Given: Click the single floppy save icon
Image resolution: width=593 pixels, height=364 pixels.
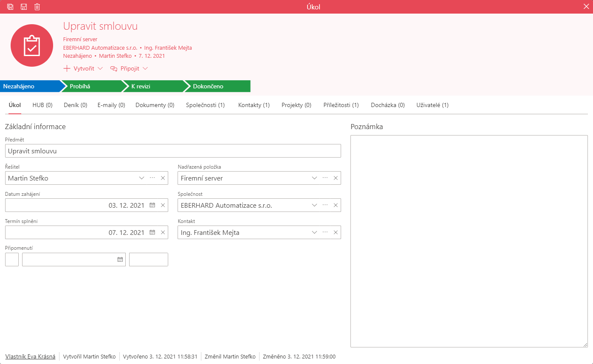Looking at the screenshot, I should pos(24,7).
